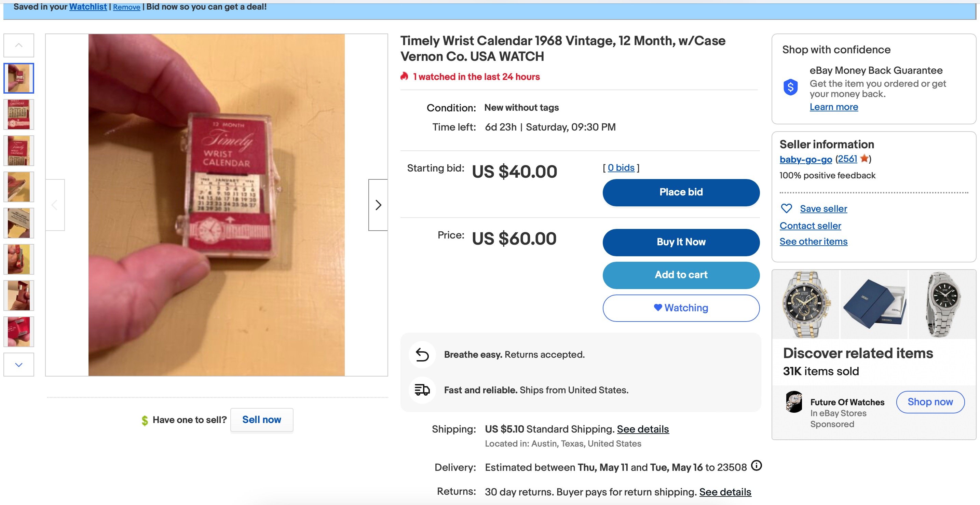Click the returns arrow icon
The width and height of the screenshot is (980, 505).
coord(422,354)
